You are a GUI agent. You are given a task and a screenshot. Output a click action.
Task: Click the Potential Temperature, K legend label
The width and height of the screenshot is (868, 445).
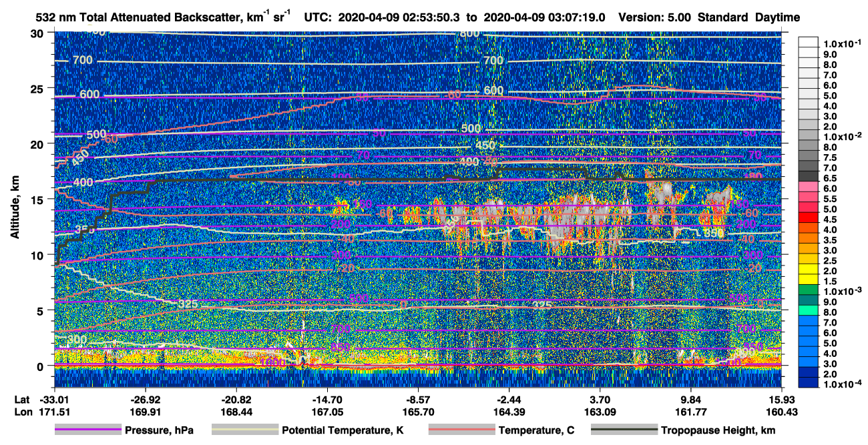[343, 430]
